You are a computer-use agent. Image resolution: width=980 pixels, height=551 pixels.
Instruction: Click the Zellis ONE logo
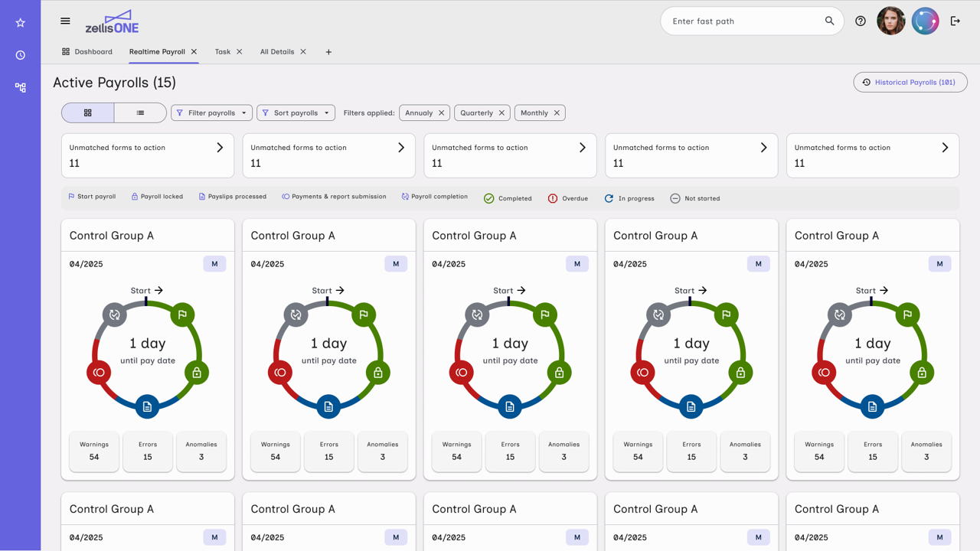click(112, 21)
